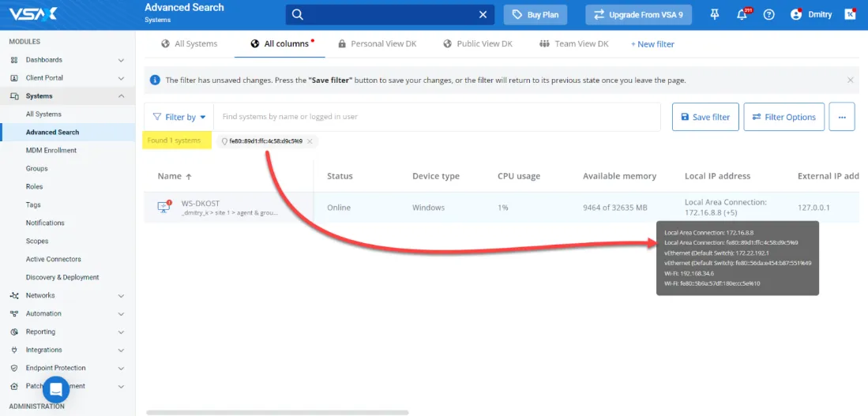
Task: Click the Find systems by name field
Action: click(x=436, y=117)
